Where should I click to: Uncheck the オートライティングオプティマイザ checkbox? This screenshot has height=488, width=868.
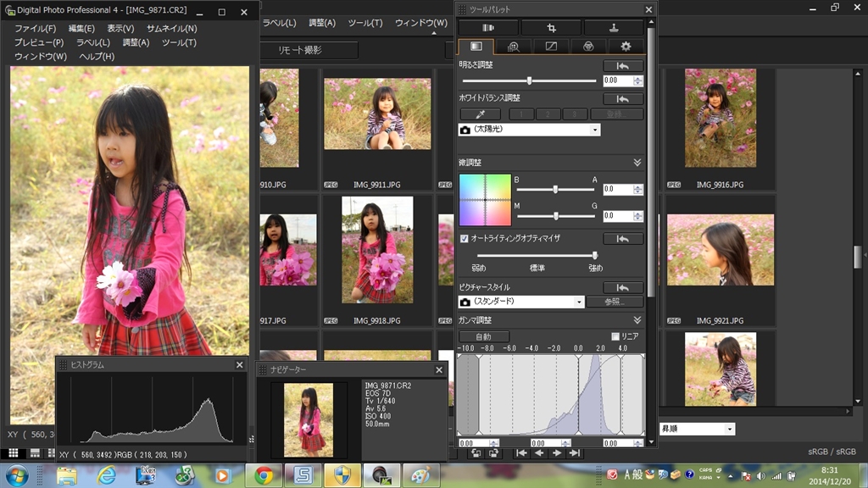(x=464, y=239)
